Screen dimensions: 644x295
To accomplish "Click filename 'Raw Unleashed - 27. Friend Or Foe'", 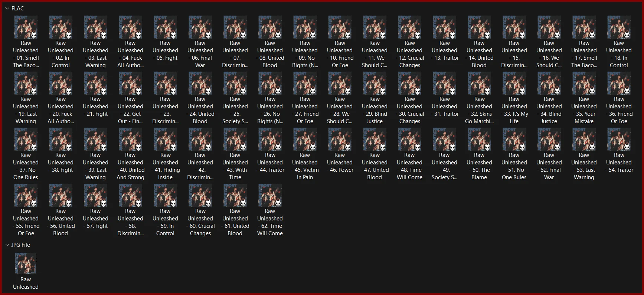I will point(305,110).
